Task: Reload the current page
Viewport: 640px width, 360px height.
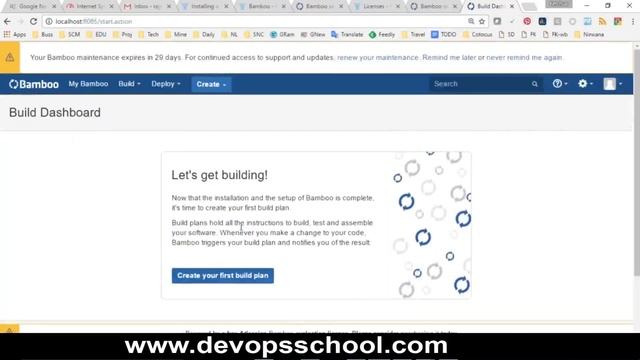Action: [x=33, y=21]
